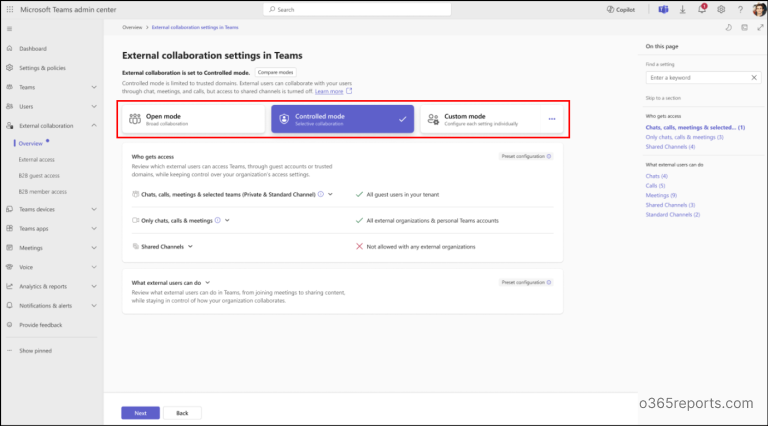Click the Overview breadcrumb link
Image resolution: width=768 pixels, height=426 pixels.
132,27
